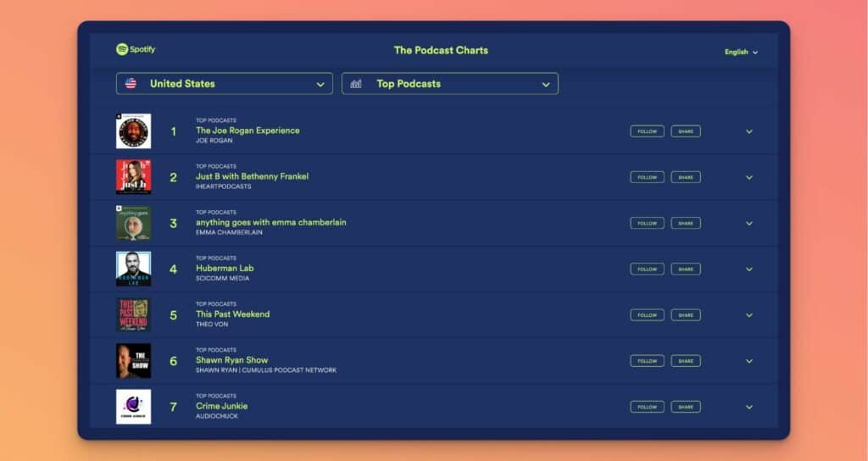Screen dimensions: 868x461
Task: Expand Just B with Bethenny Frankel row
Action: [749, 178]
